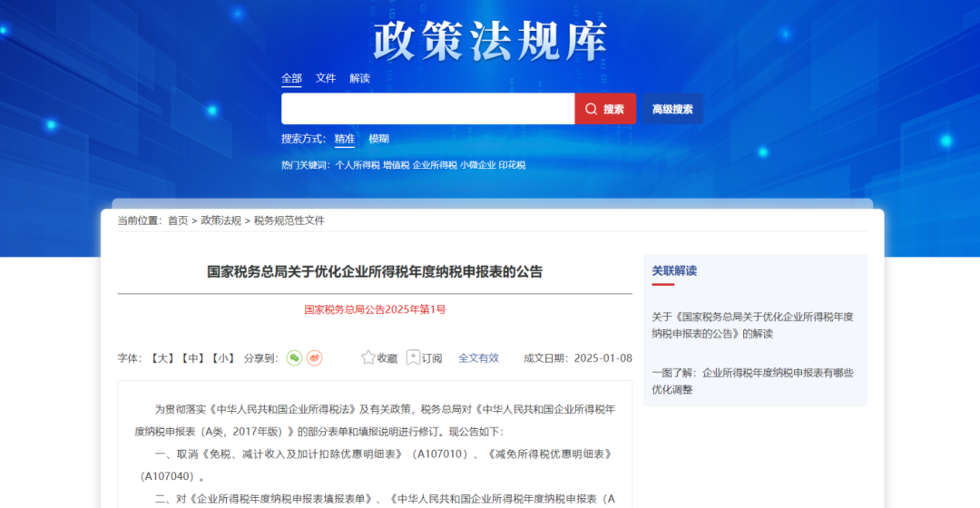The image size is (980, 508).
Task: Open 高级搜索 advanced search
Action: [672, 109]
